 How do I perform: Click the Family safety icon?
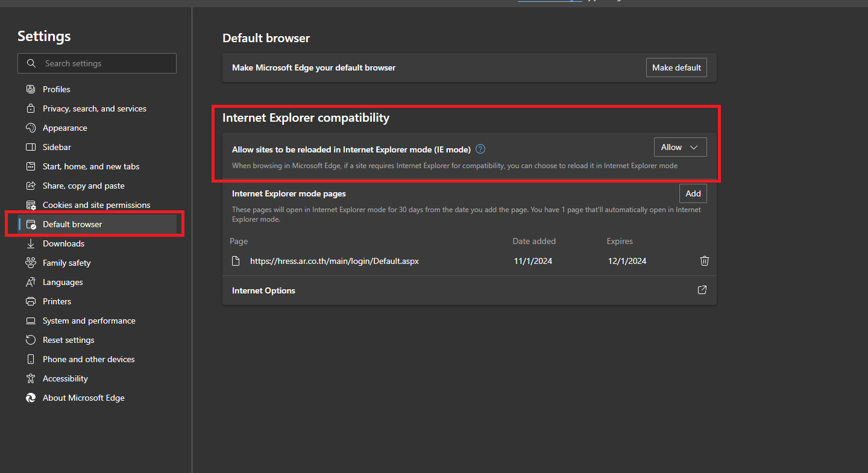31,263
